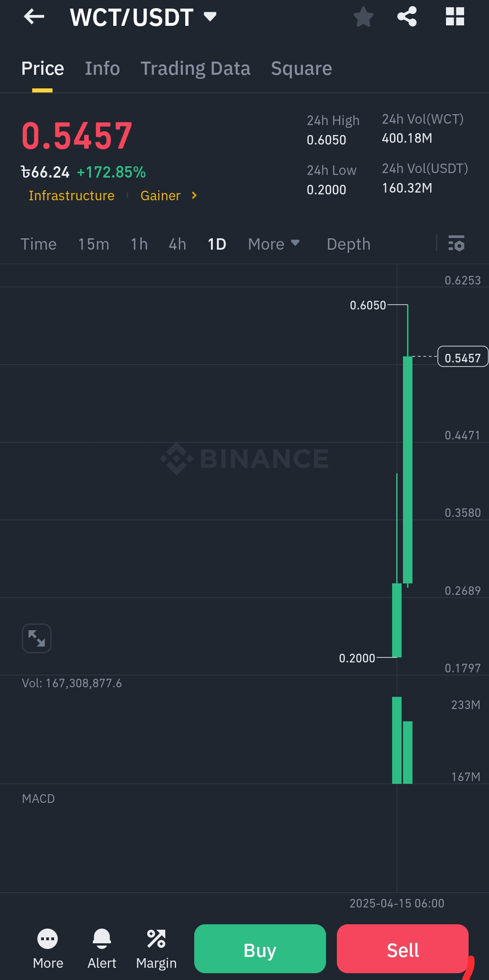Select the 4h timeframe
This screenshot has height=980, width=489.
[x=177, y=244]
